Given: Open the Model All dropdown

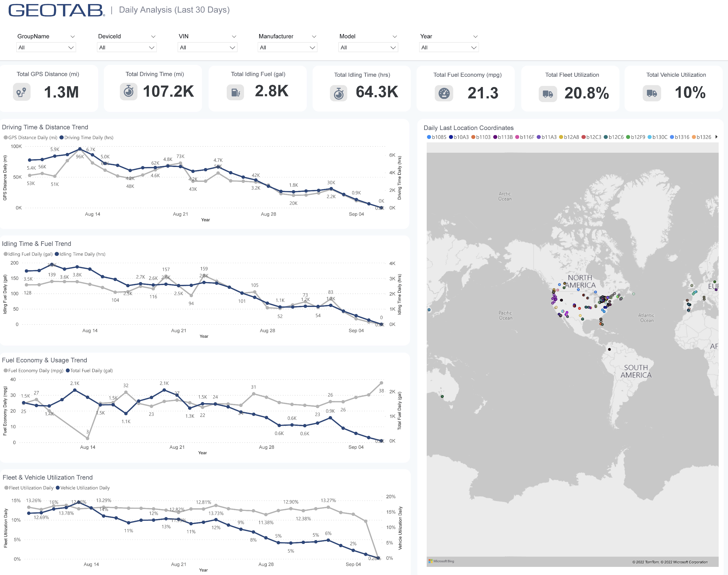Looking at the screenshot, I should tap(368, 48).
